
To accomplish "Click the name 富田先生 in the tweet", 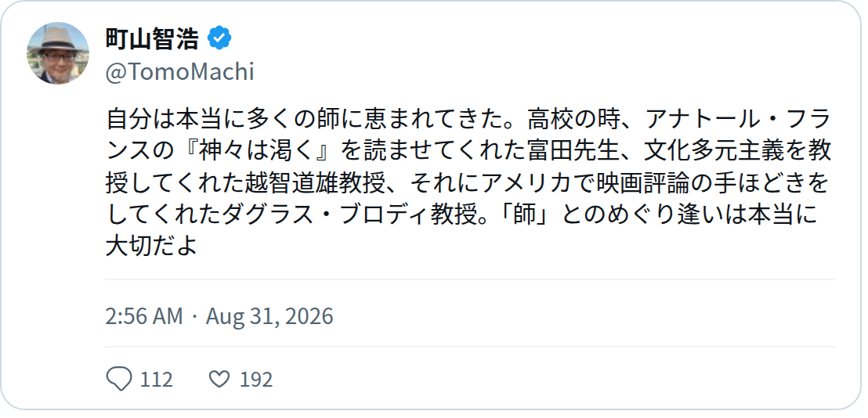I will coord(574,151).
